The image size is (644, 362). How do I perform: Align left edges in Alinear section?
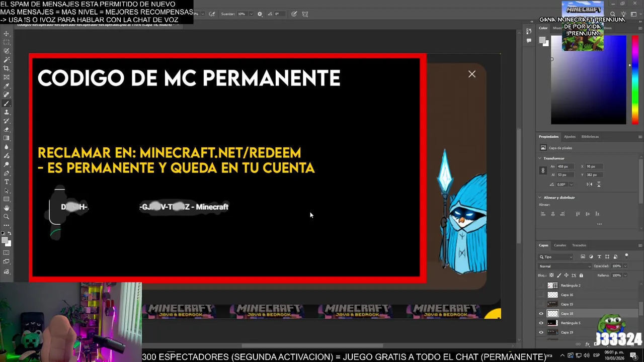pyautogui.click(x=543, y=214)
